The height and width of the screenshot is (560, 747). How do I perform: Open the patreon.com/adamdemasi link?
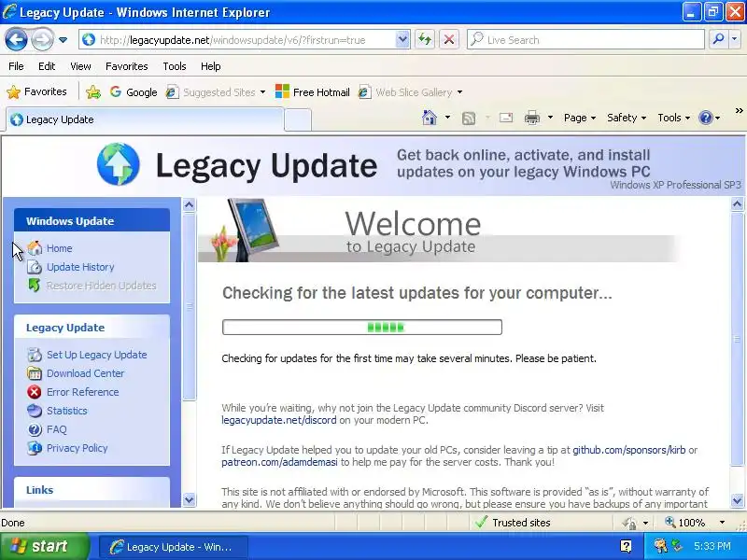(x=279, y=462)
